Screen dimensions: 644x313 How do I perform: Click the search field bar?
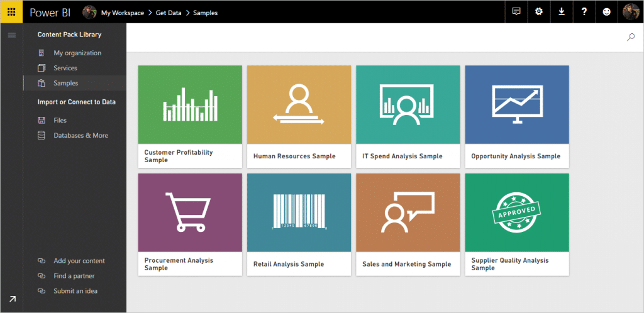(x=385, y=37)
